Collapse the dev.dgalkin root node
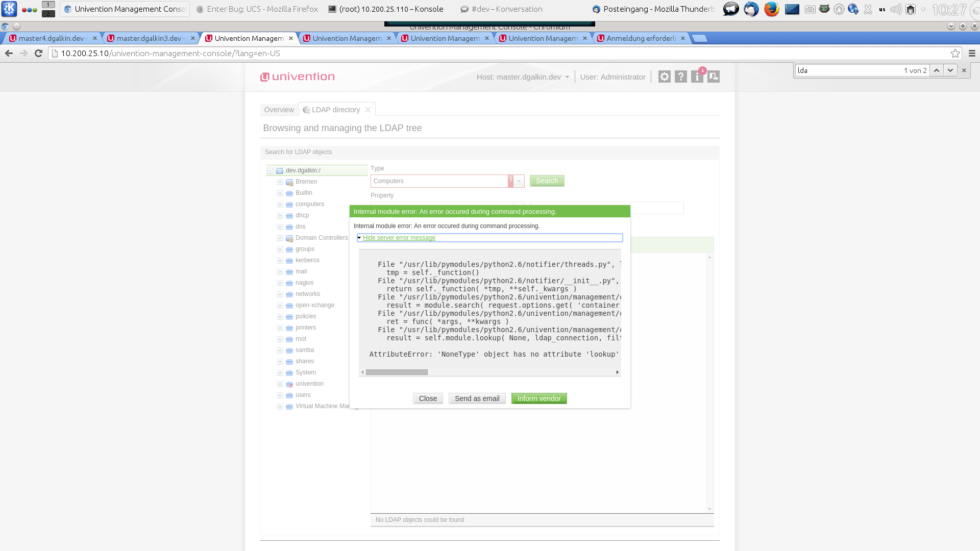 [271, 171]
